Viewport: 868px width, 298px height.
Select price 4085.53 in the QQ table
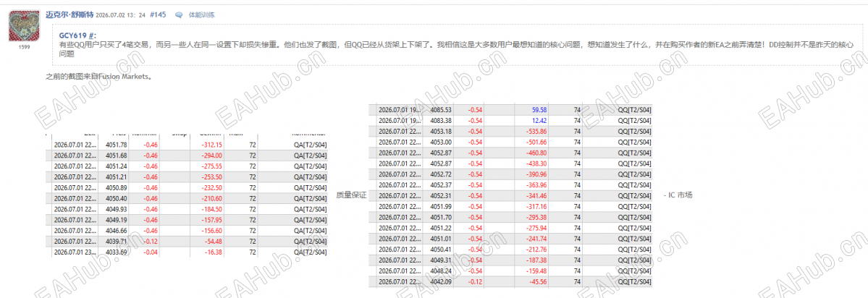coord(441,109)
